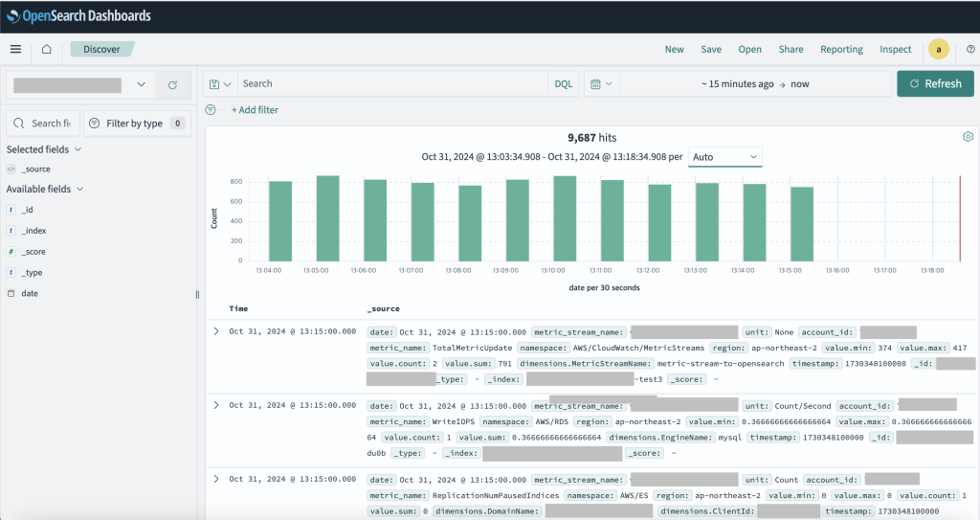
Task: Click the ~15 minutes ago start time
Action: pos(738,84)
